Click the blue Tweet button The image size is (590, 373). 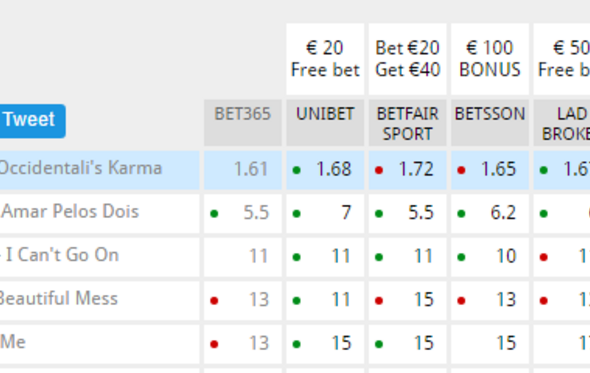pyautogui.click(x=32, y=121)
